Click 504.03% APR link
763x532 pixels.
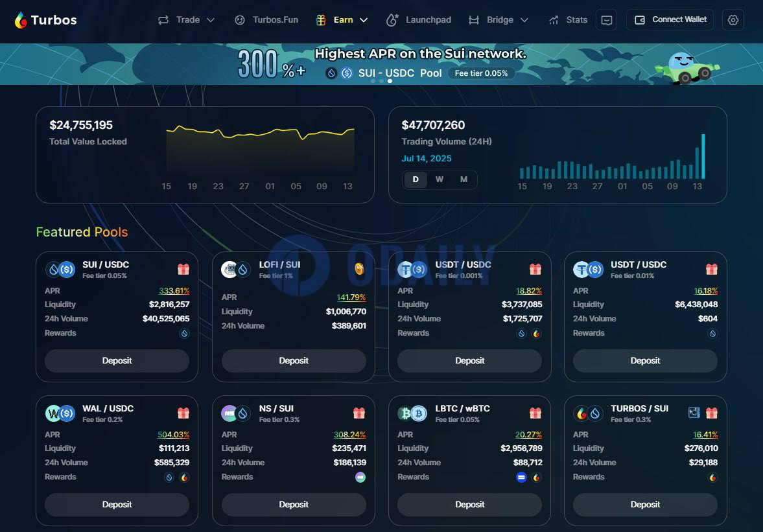coord(173,435)
